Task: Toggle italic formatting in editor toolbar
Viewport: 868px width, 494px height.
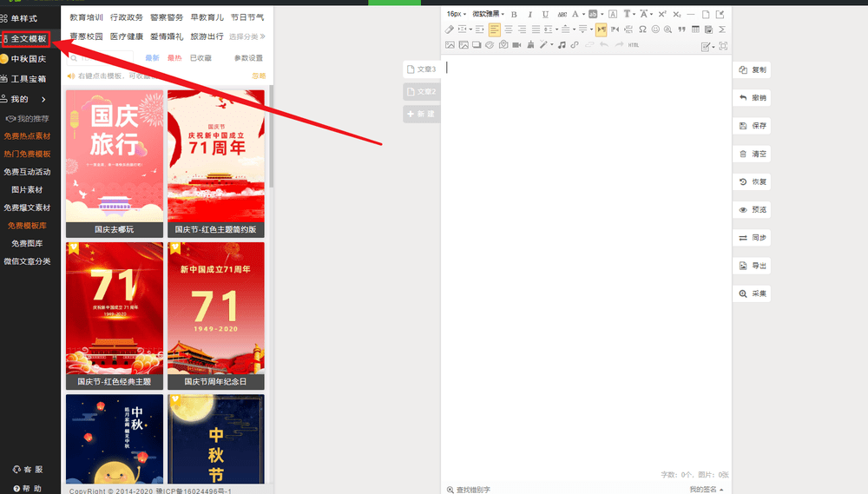Action: pos(530,14)
